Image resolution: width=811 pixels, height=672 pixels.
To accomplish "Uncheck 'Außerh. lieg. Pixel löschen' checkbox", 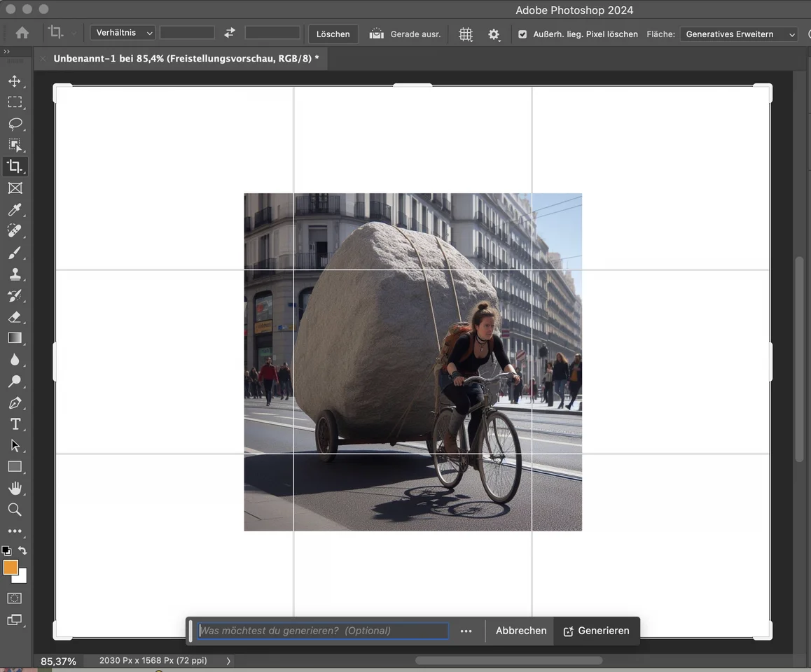I will pos(522,34).
